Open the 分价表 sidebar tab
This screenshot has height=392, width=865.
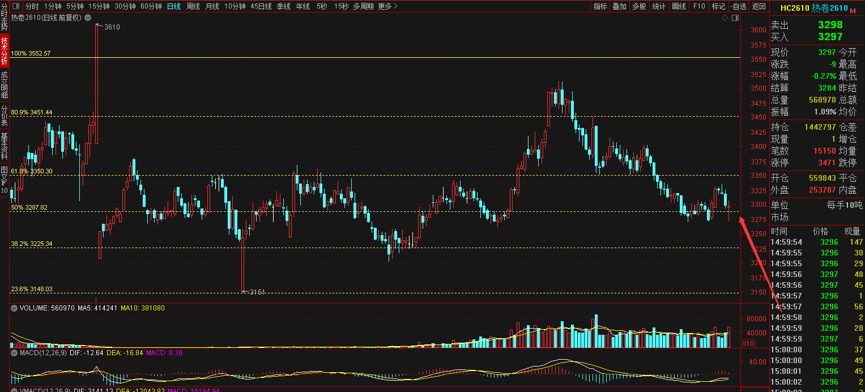pos(4,115)
